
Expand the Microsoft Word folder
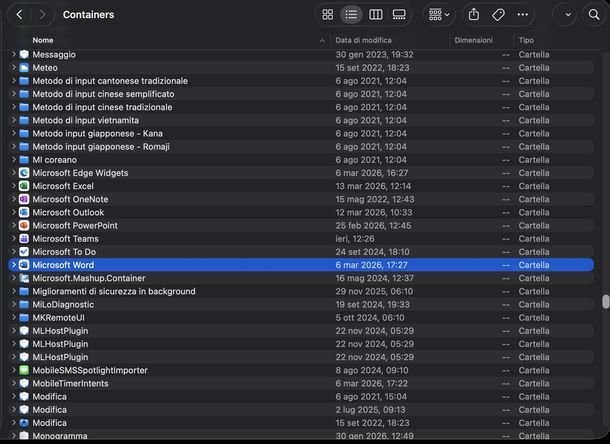[x=14, y=265]
